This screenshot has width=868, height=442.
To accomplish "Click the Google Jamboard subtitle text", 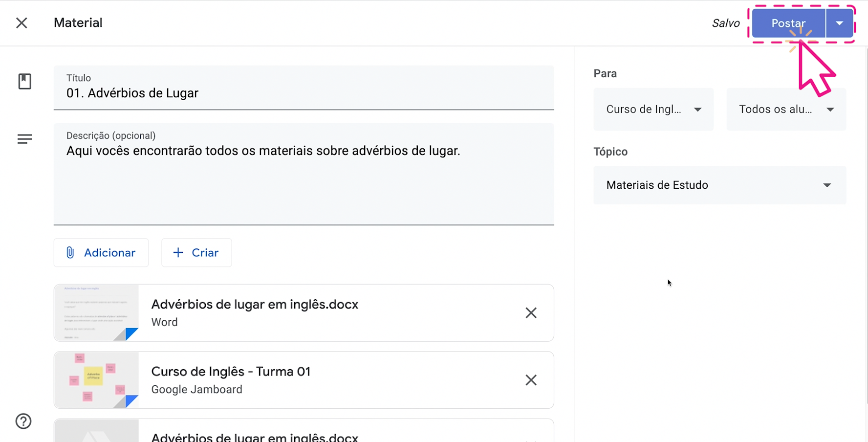I will point(196,390).
